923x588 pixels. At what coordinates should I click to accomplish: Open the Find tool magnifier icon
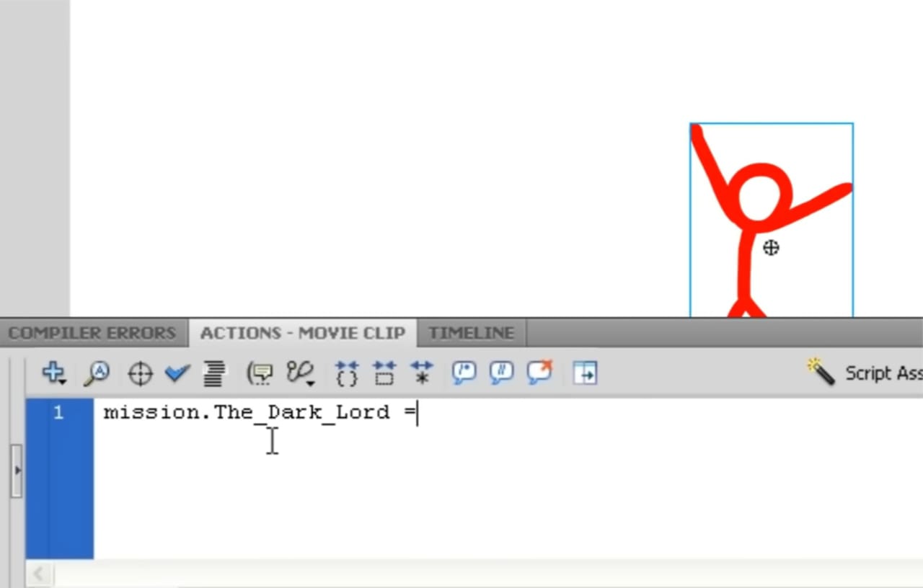click(96, 373)
